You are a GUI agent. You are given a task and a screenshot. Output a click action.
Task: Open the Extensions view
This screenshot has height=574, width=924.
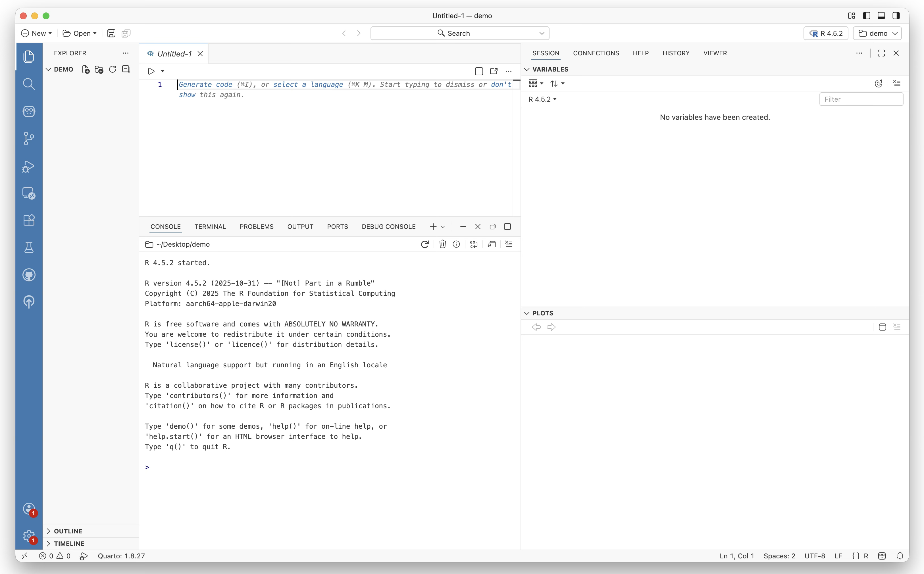(29, 220)
